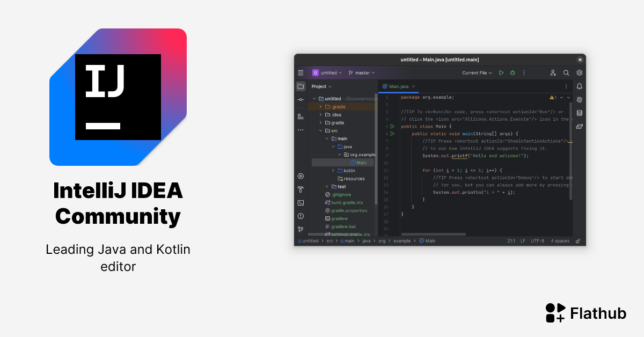The image size is (644, 337).
Task: Open Code With Me via the user icon
Action: click(552, 72)
